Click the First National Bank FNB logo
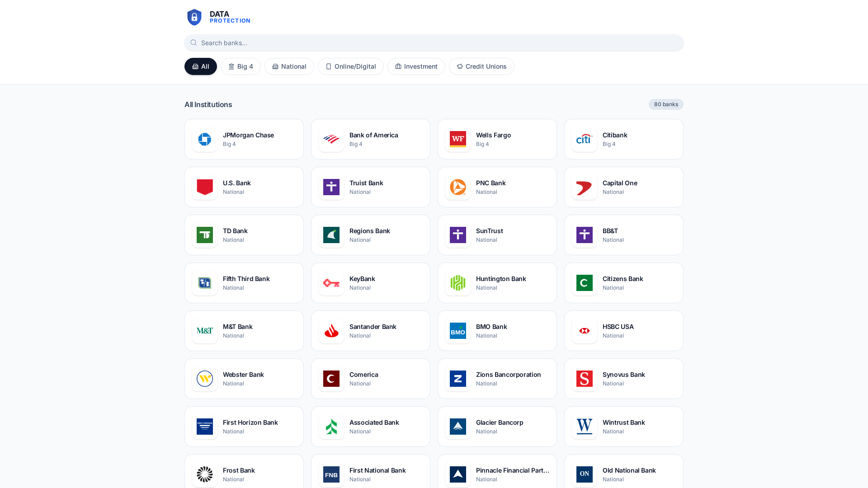This screenshot has height=488, width=868. 331,474
